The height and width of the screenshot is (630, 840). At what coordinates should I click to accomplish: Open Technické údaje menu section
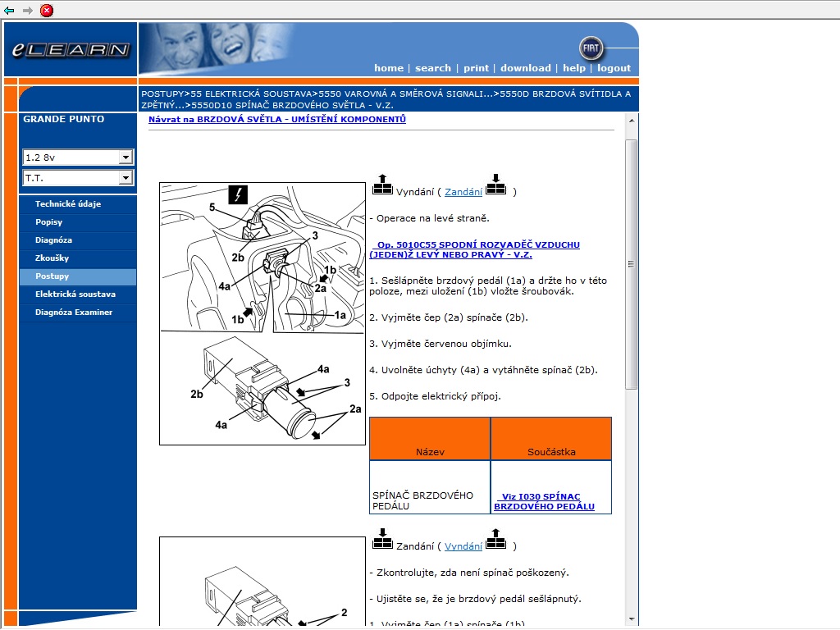pyautogui.click(x=68, y=204)
